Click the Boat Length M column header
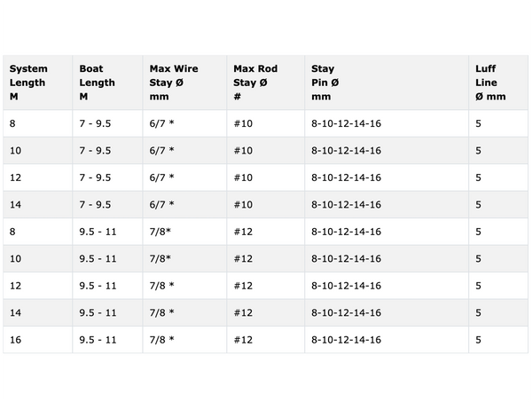The image size is (532, 402). point(97,83)
